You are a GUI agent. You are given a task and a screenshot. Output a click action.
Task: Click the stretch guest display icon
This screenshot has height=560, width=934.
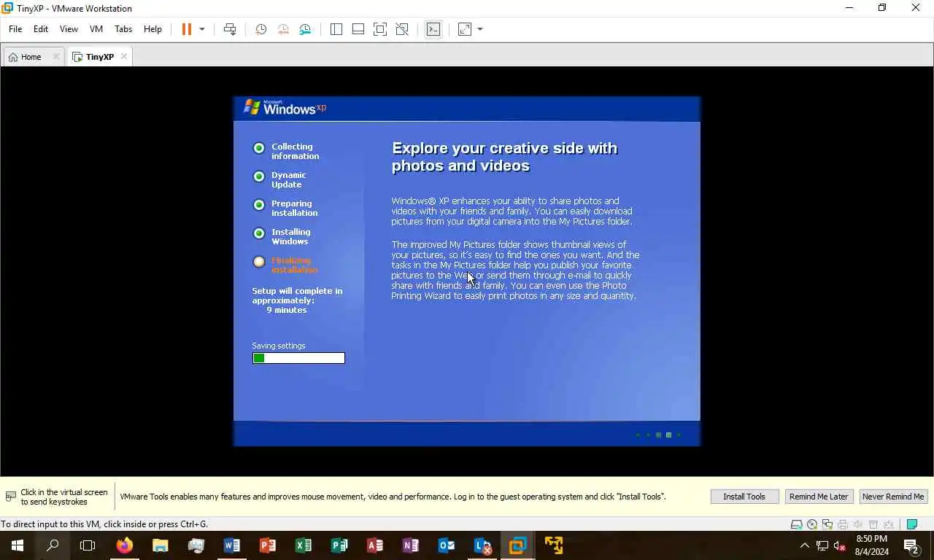point(465,29)
